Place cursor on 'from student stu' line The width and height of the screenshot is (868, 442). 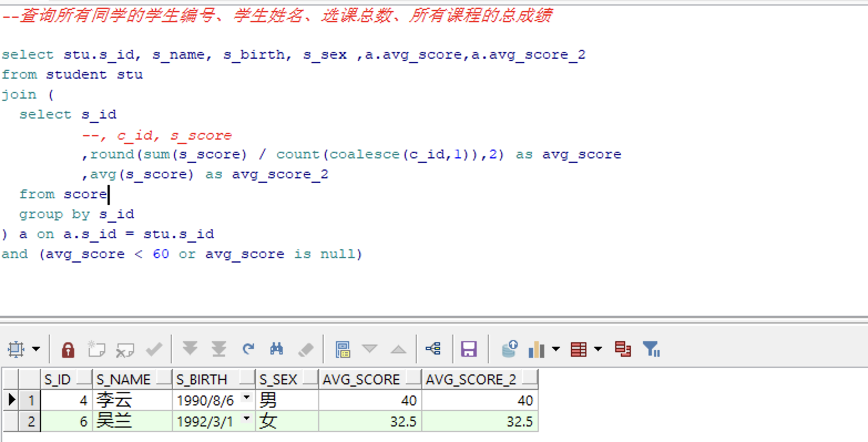[72, 74]
